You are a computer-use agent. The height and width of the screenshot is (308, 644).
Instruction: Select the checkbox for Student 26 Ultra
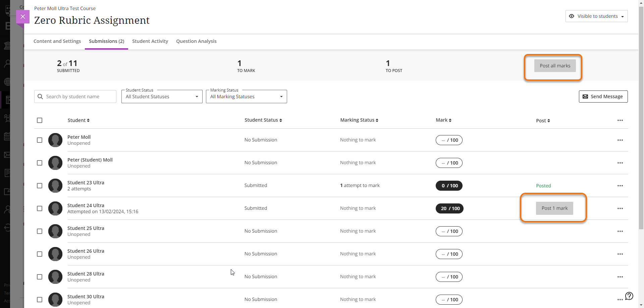point(40,254)
